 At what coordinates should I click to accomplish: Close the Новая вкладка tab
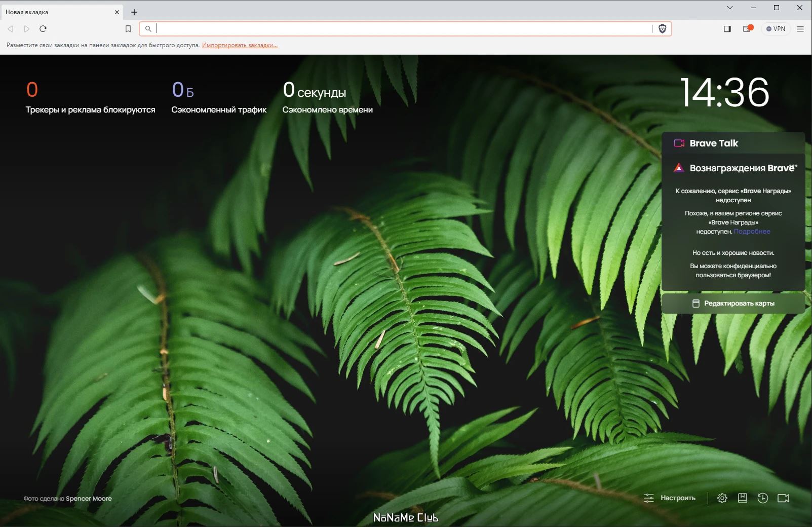pyautogui.click(x=117, y=12)
